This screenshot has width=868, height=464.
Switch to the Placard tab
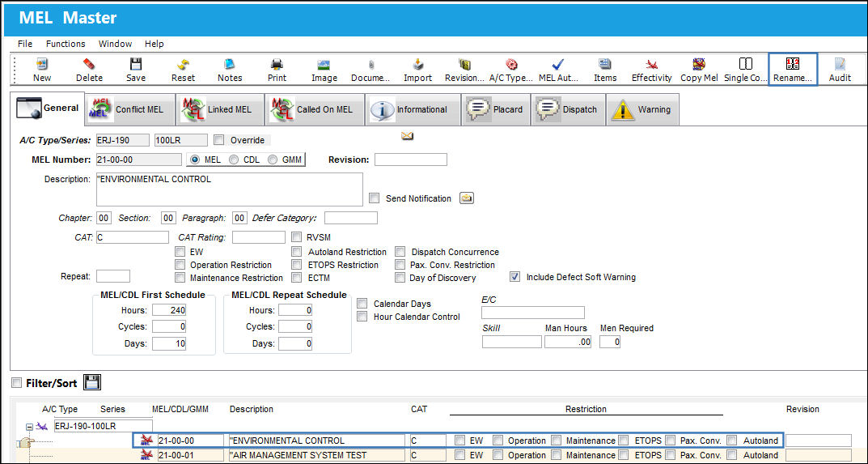495,110
